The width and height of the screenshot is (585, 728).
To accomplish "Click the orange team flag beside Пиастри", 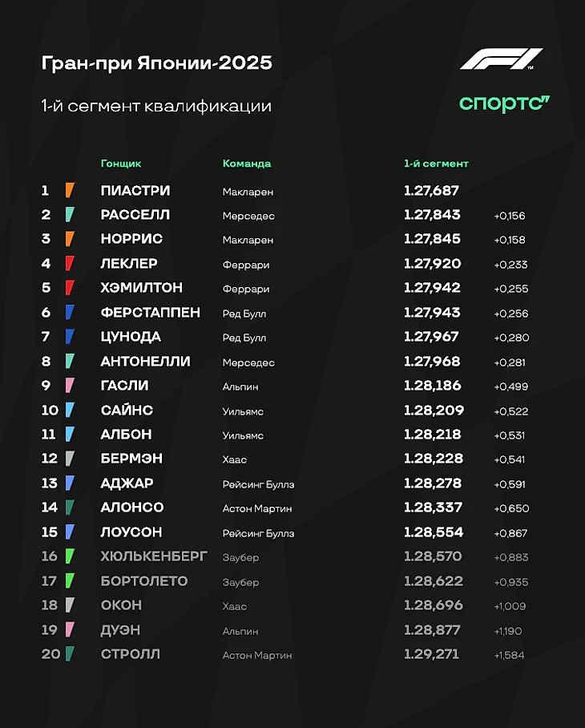I will (70, 190).
